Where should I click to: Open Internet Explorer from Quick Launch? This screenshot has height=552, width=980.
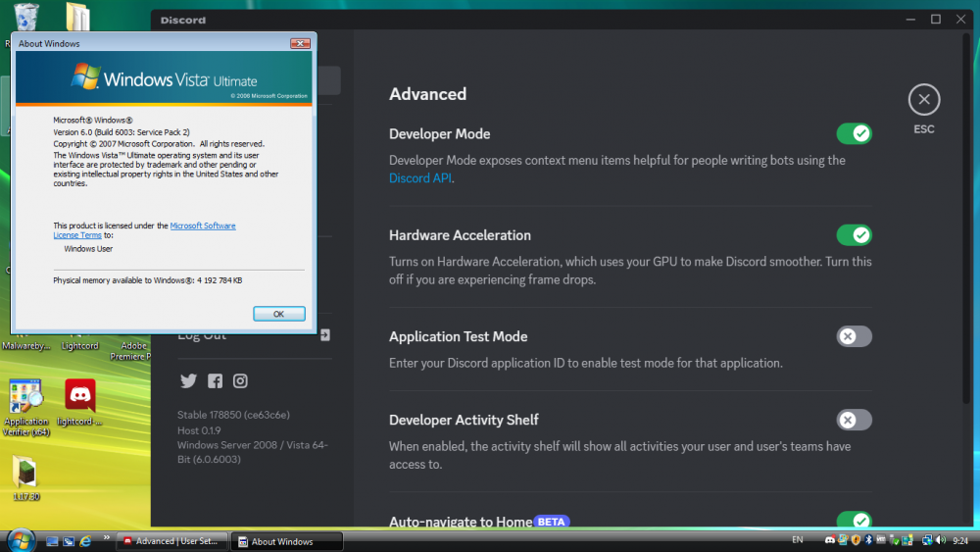(85, 540)
